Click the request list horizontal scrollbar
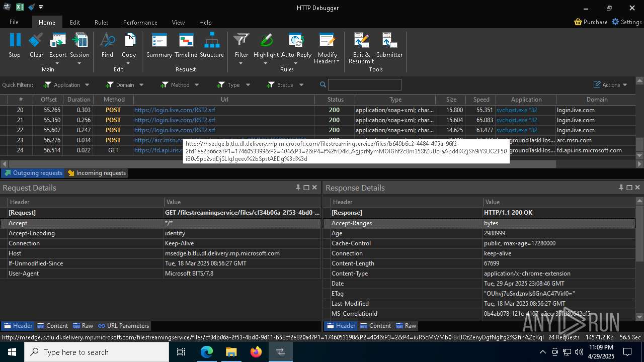644x362 pixels. pos(282,164)
